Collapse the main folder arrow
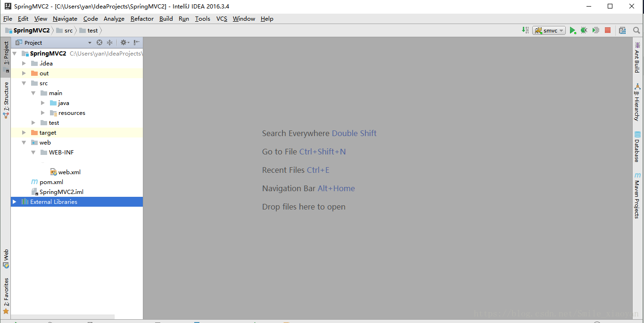 coord(33,93)
